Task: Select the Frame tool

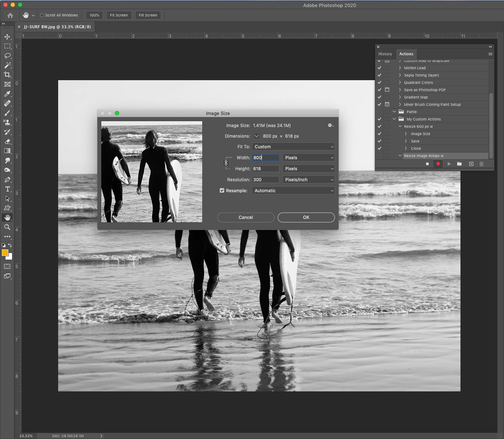Action: (x=7, y=84)
